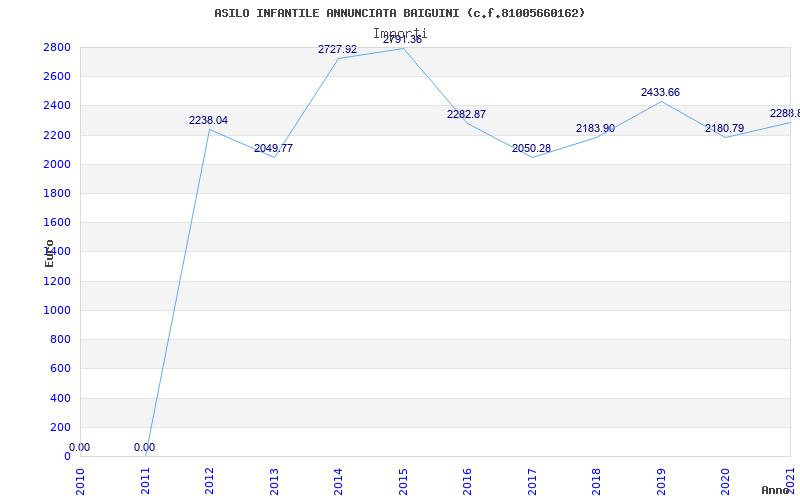Select the 2238.04 data label
Image resolution: width=800 pixels, height=500 pixels.
coord(208,120)
